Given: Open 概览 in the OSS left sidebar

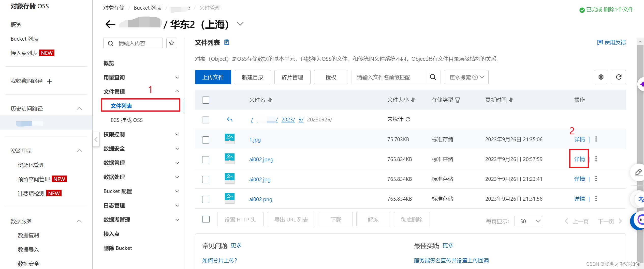Looking at the screenshot, I should (x=16, y=25).
